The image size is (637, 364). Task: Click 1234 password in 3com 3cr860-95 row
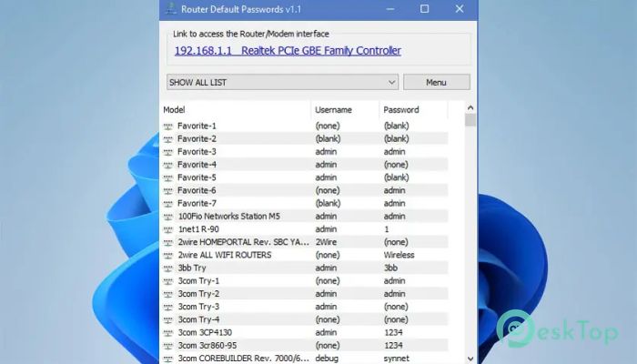393,345
